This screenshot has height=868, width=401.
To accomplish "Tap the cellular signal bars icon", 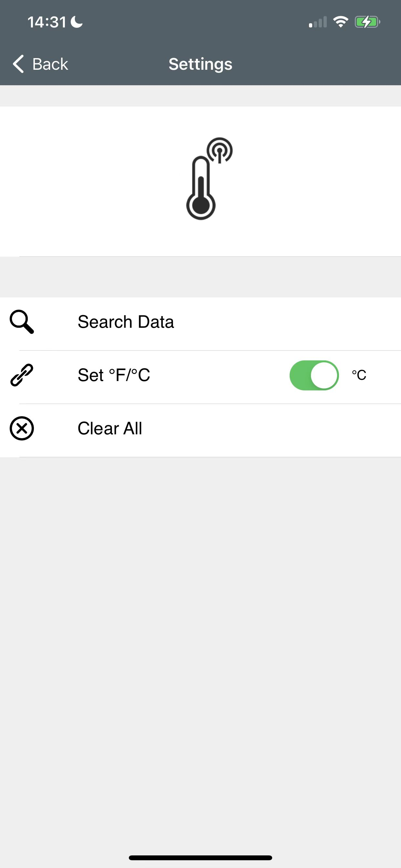I will point(318,22).
